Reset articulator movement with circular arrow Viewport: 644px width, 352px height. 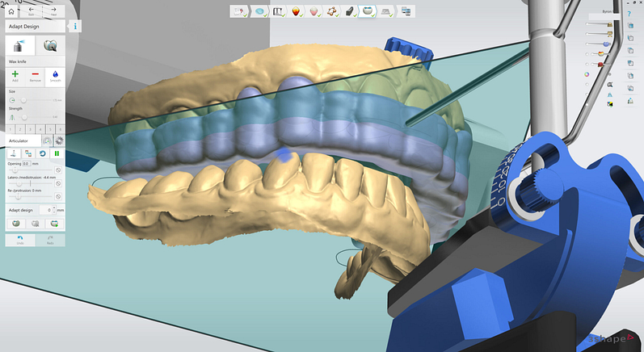coord(44,153)
